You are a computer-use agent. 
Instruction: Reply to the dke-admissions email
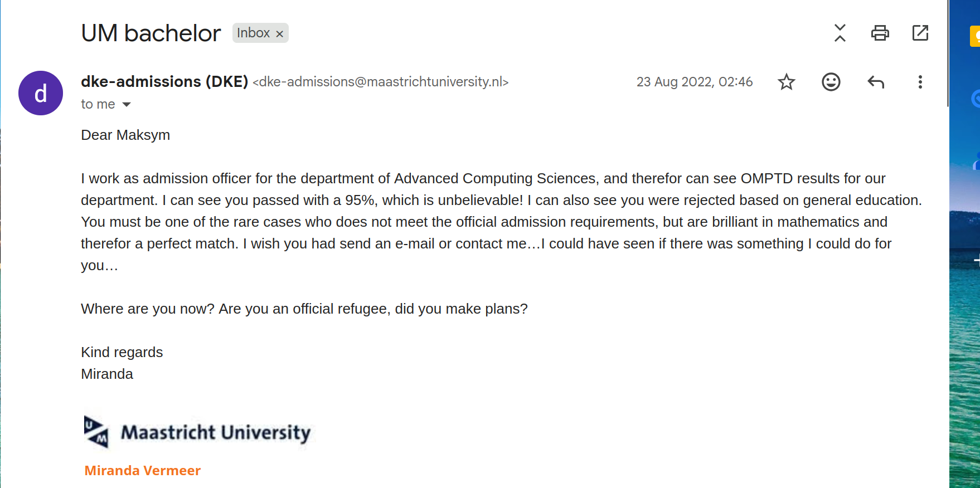tap(875, 82)
